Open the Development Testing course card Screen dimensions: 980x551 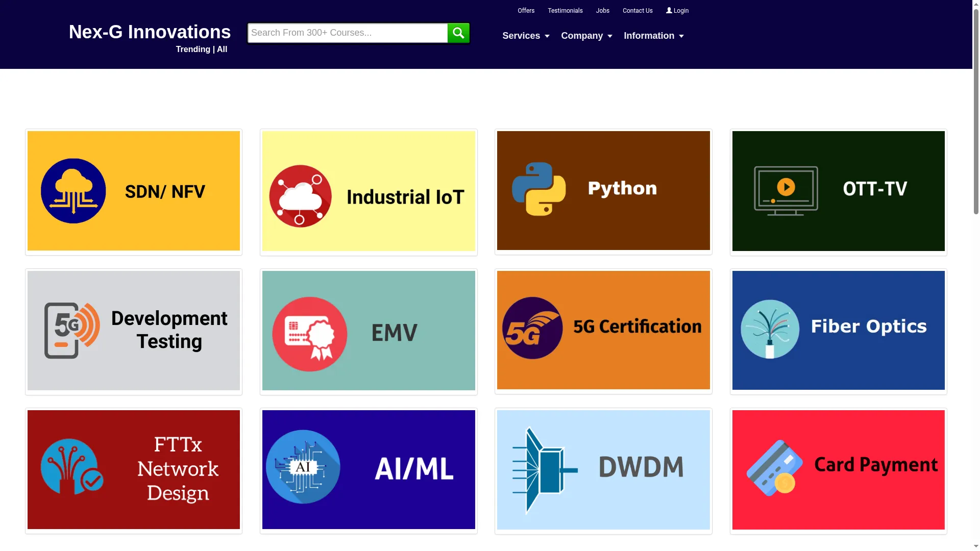point(134,331)
